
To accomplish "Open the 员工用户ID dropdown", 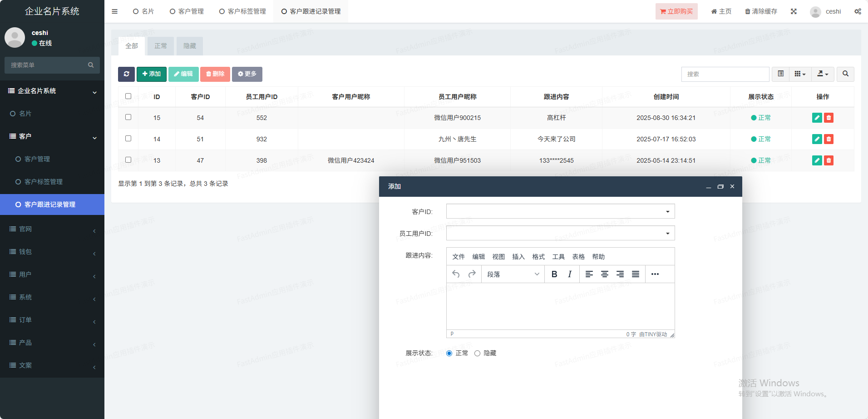I will 560,233.
